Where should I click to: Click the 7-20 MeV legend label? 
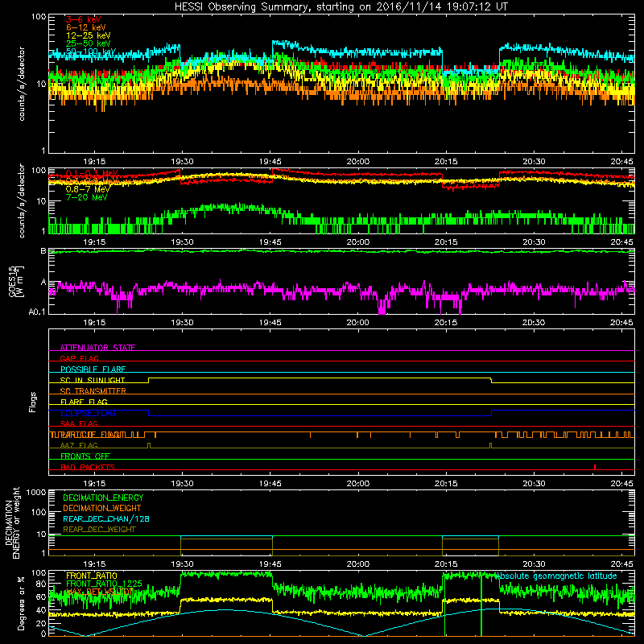coord(86,197)
